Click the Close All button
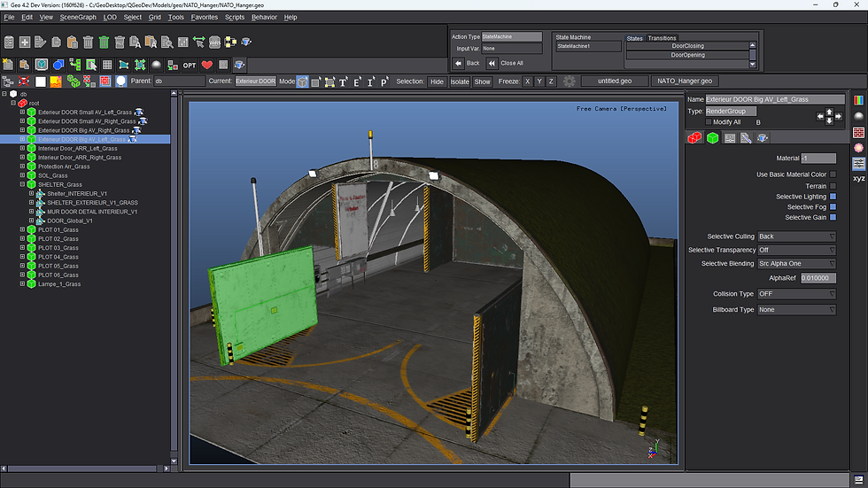The width and height of the screenshot is (868, 488). pyautogui.click(x=506, y=63)
